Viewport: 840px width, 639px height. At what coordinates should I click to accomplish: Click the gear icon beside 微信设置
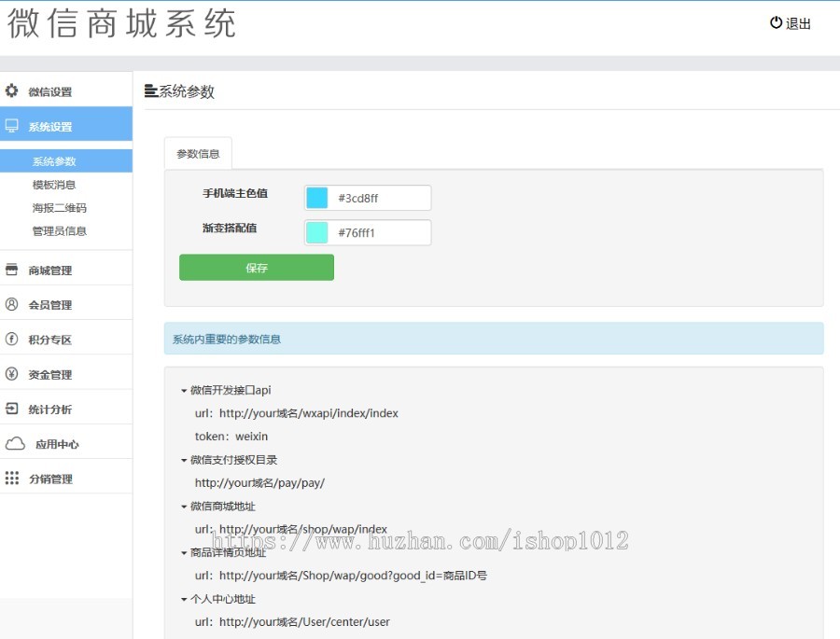(11, 90)
